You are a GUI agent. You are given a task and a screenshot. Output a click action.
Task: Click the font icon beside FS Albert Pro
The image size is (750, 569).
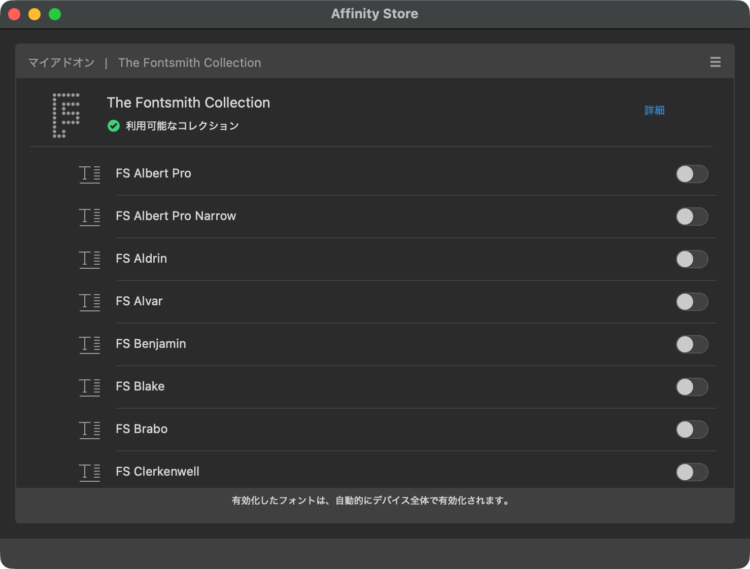tap(90, 174)
